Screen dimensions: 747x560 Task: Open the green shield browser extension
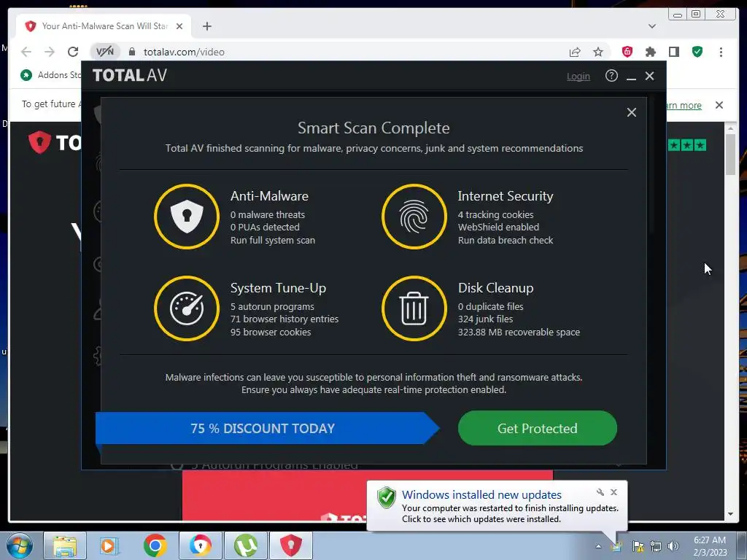pyautogui.click(x=697, y=52)
